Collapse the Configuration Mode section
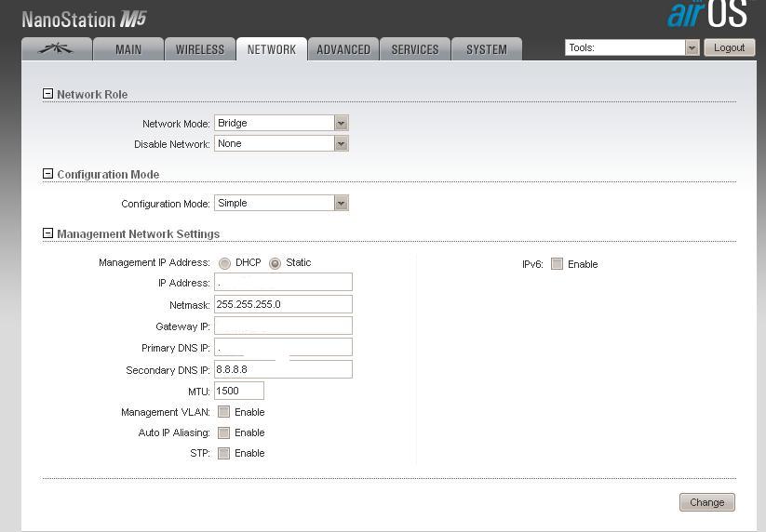This screenshot has width=766, height=532. pyautogui.click(x=47, y=174)
